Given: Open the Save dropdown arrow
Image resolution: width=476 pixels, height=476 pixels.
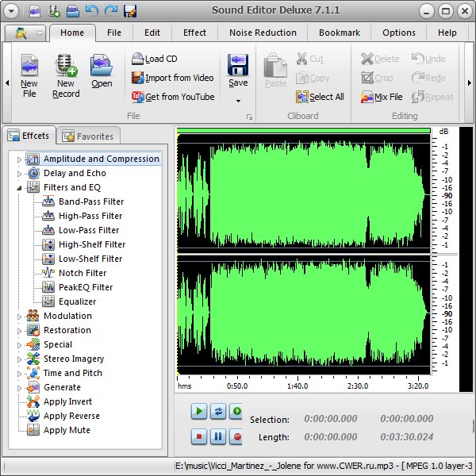Looking at the screenshot, I should tap(237, 102).
